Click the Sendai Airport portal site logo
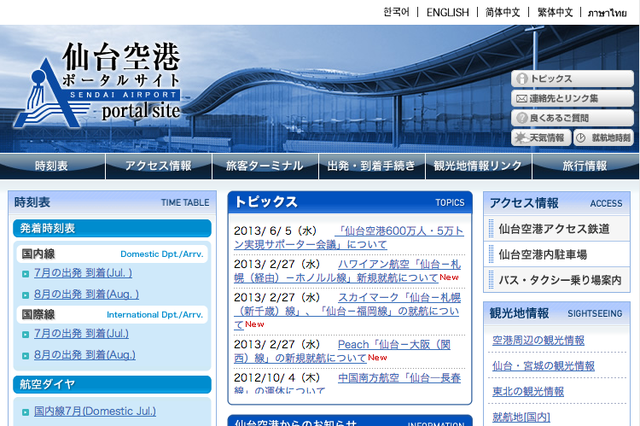Viewport: 640px width, 426px height. 98,85
